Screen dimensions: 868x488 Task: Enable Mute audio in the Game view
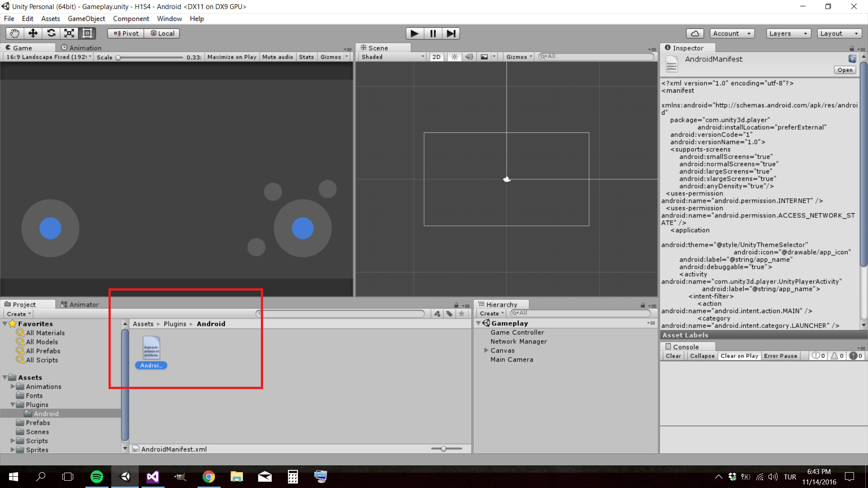277,56
